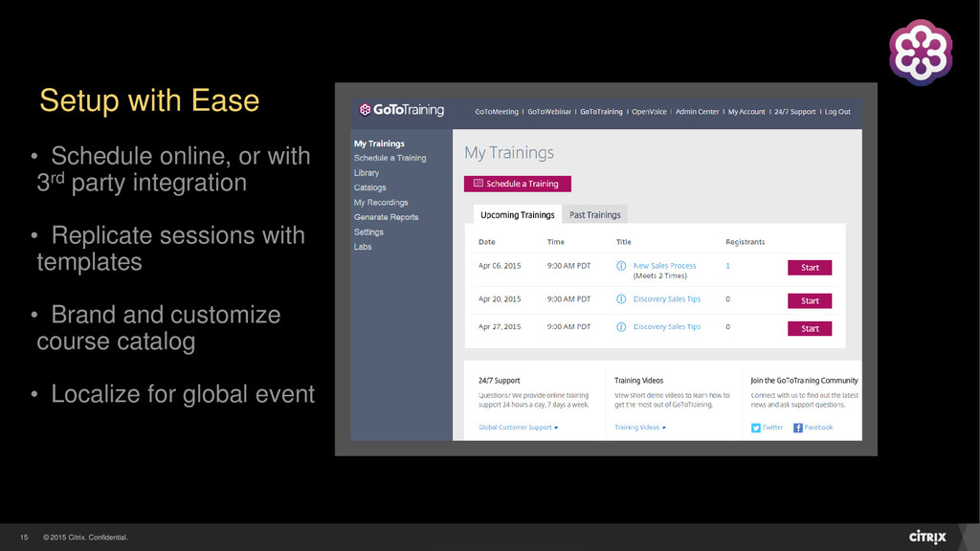Click the Twitter bird icon
The height and width of the screenshot is (551, 980).
tap(756, 428)
